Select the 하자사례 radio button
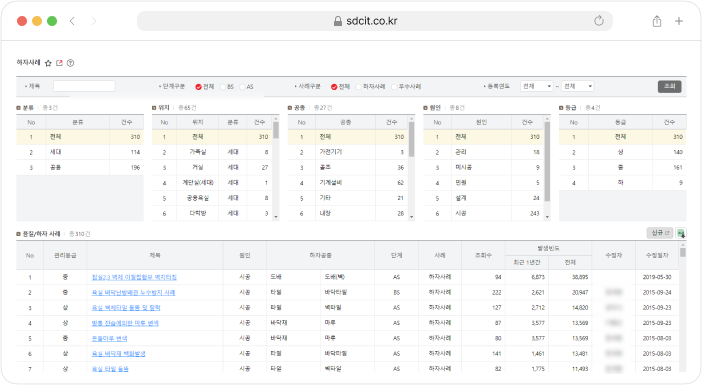The image size is (702, 385). point(359,87)
